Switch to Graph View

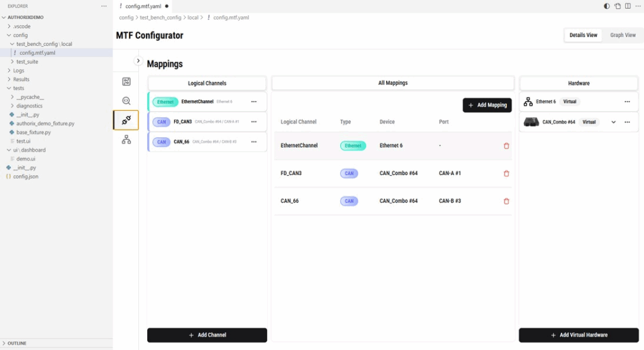pyautogui.click(x=623, y=35)
